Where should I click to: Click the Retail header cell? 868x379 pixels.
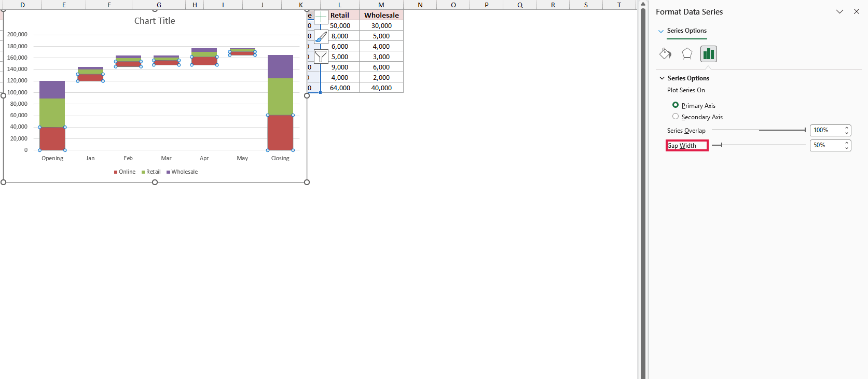(340, 15)
